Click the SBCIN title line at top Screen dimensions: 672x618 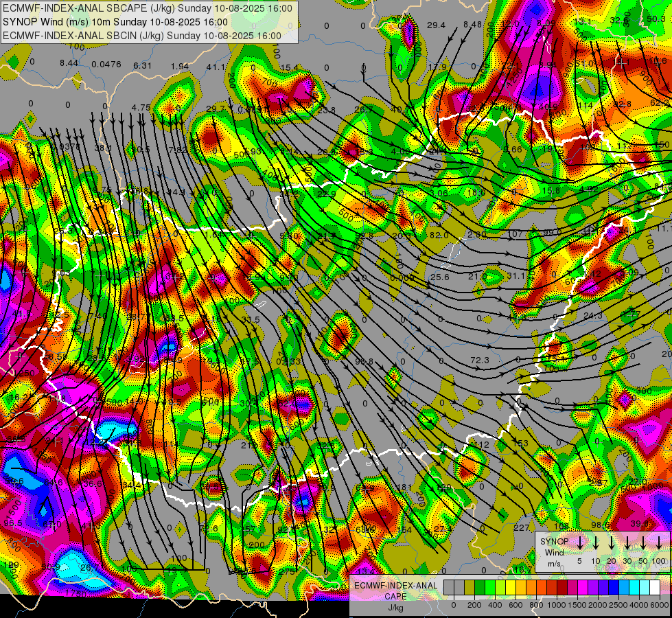(x=142, y=36)
